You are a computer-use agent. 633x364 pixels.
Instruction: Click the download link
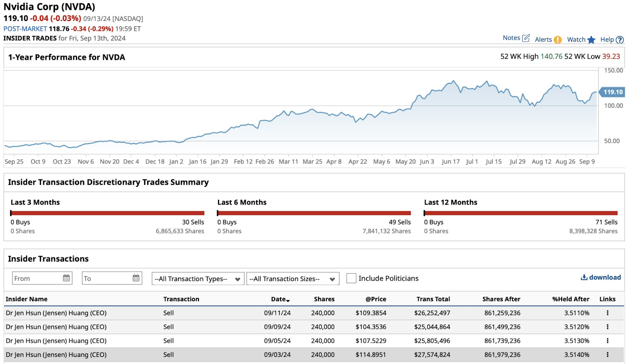pyautogui.click(x=601, y=277)
